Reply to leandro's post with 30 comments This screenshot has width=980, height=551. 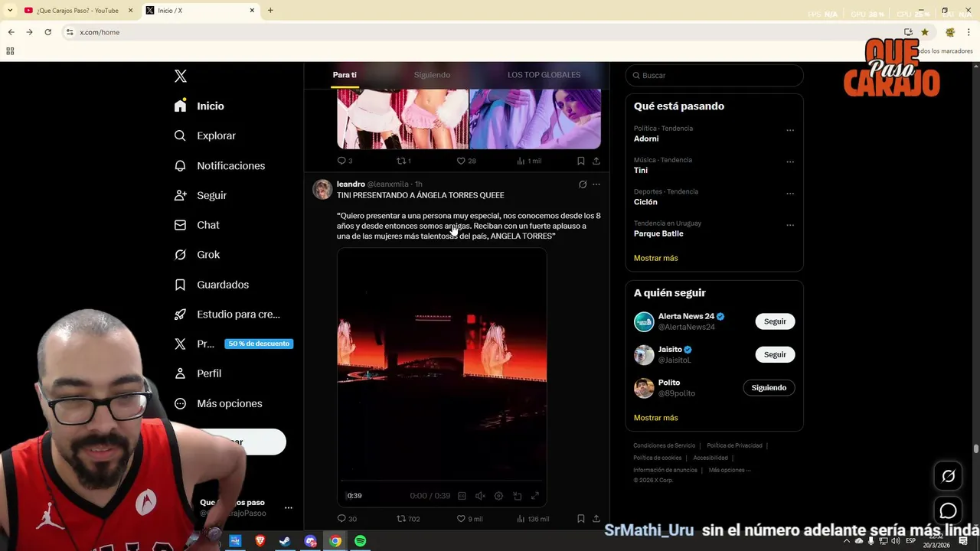pos(347,519)
